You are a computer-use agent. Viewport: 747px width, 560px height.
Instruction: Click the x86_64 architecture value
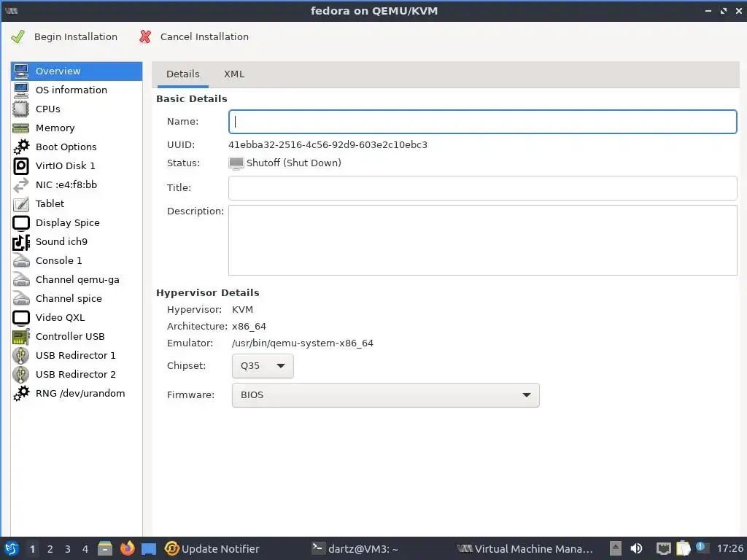pyautogui.click(x=249, y=327)
